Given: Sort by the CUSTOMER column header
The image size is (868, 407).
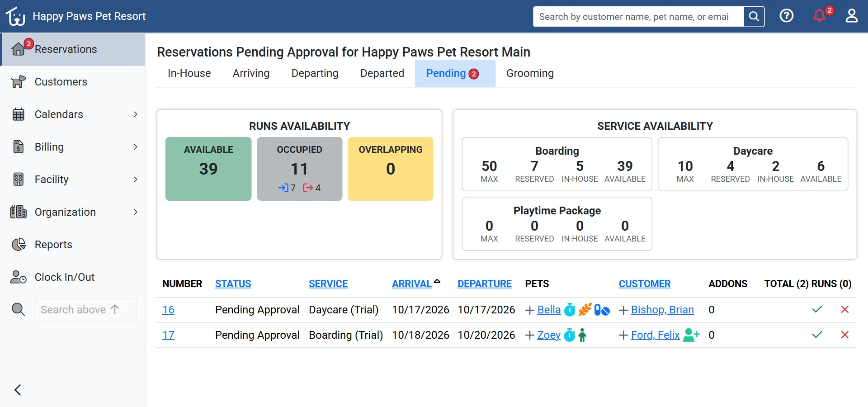Looking at the screenshot, I should 645,284.
